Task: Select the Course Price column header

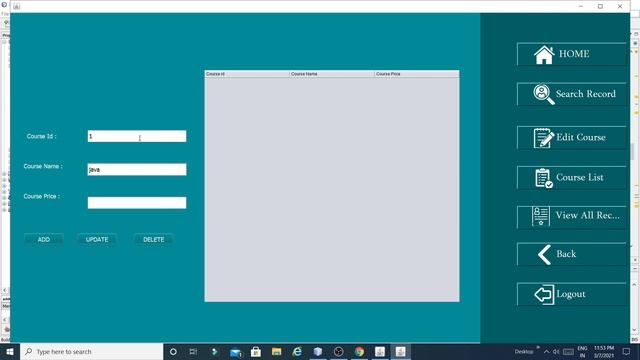Action: (417, 74)
